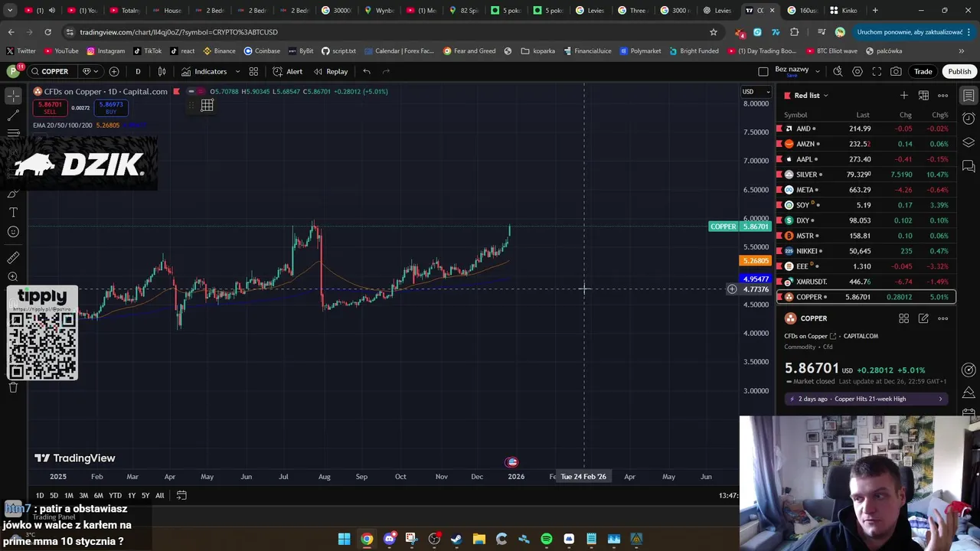Open the USD currency dropdown
980x551 pixels.
pos(756,92)
